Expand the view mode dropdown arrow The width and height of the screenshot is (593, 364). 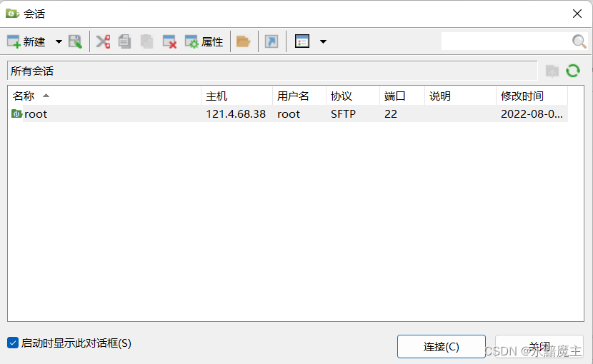tap(323, 41)
